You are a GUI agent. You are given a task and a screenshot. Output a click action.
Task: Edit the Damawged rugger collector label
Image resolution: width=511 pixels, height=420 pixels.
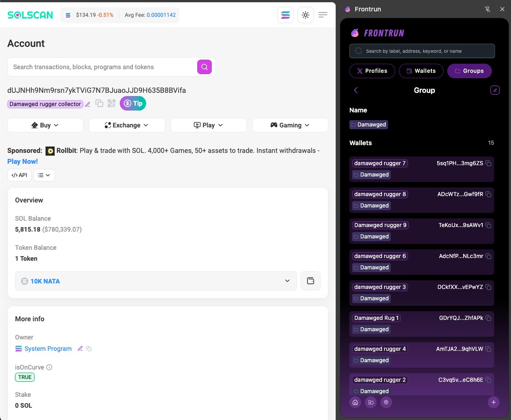tap(87, 104)
